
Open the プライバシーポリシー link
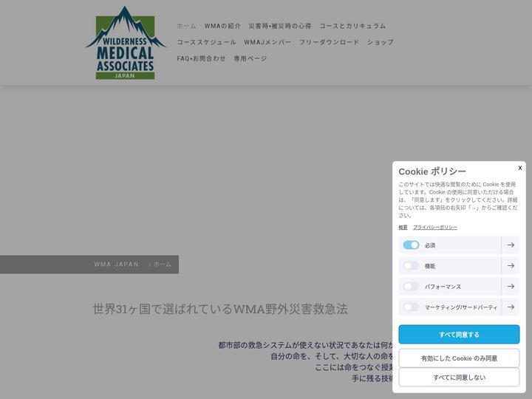coord(435,228)
